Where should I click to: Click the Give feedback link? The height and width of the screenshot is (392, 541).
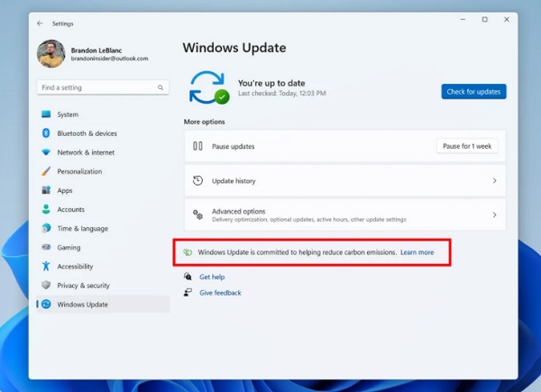pos(220,293)
